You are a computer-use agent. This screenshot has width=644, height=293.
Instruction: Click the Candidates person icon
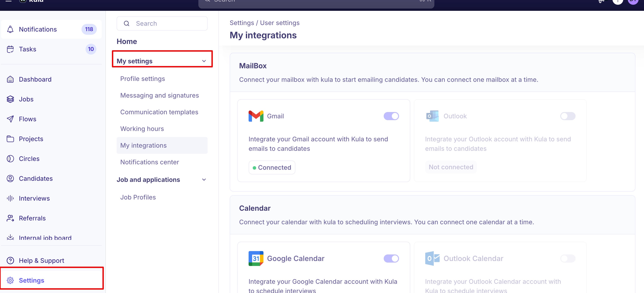[10, 179]
